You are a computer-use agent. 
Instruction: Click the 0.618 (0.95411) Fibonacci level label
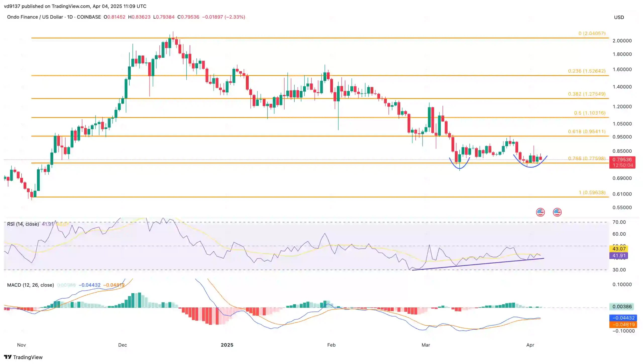point(586,131)
